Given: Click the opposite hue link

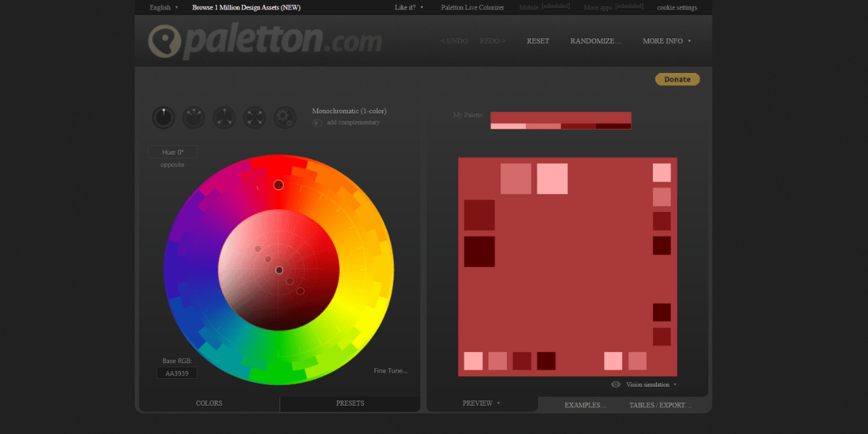Looking at the screenshot, I should pos(172,165).
